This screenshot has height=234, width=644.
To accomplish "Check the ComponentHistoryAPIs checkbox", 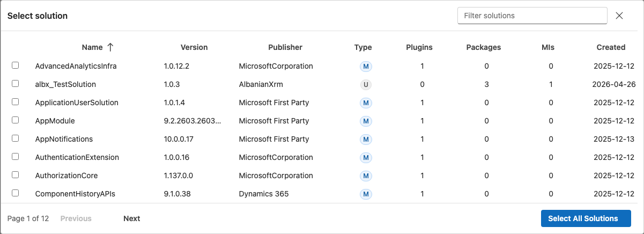I will click(x=16, y=193).
